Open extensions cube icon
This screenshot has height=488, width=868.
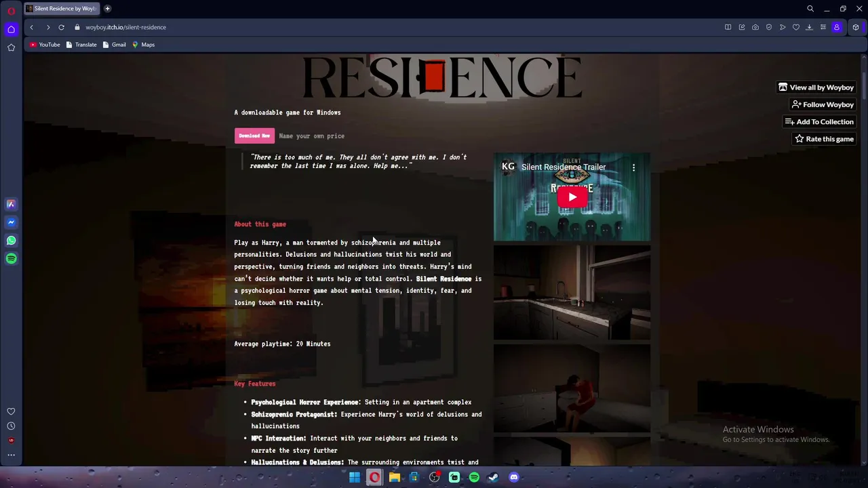tap(856, 27)
